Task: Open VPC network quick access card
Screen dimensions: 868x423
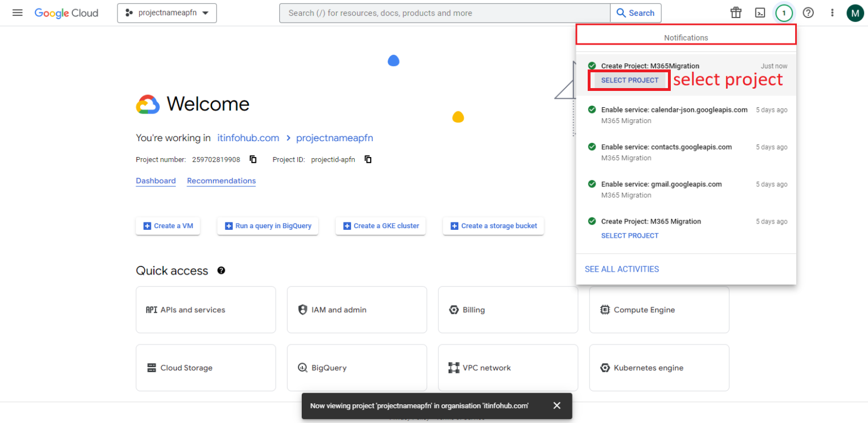Action: (x=508, y=368)
